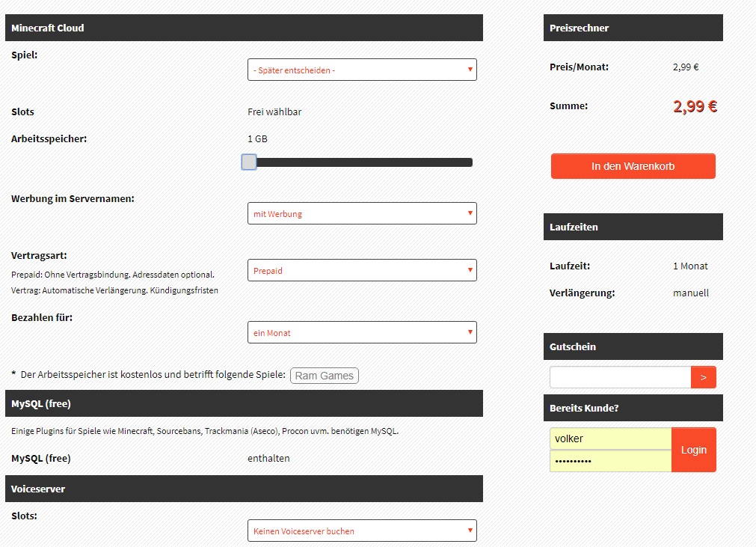Click the 'Preisrechner' panel header
Viewport: 756px width, 547px height.
(x=633, y=28)
